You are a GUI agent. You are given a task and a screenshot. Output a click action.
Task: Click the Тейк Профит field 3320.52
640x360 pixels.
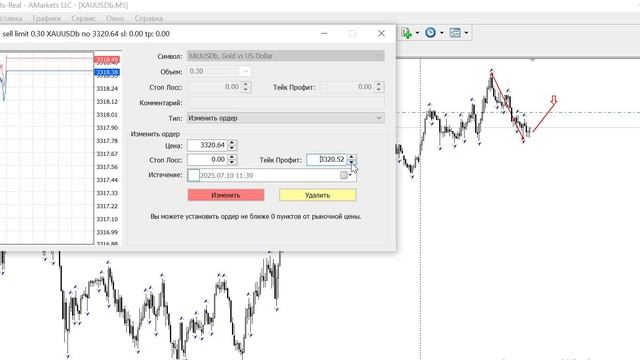327,160
